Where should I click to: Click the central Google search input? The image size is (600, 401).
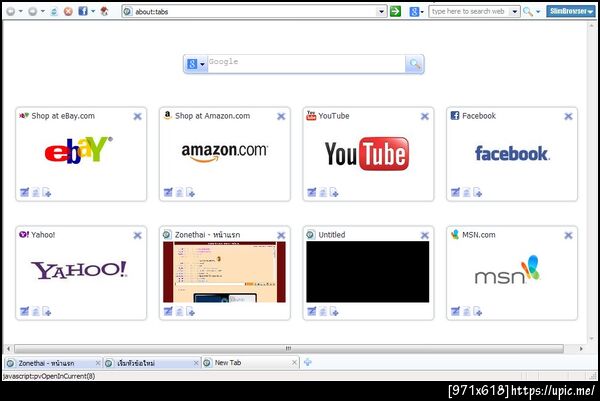pyautogui.click(x=306, y=64)
